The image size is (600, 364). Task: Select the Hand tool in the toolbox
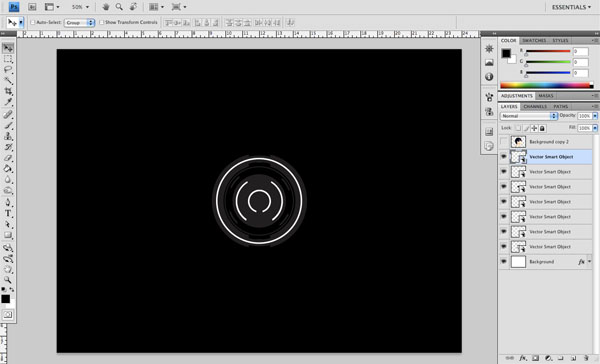point(8,269)
